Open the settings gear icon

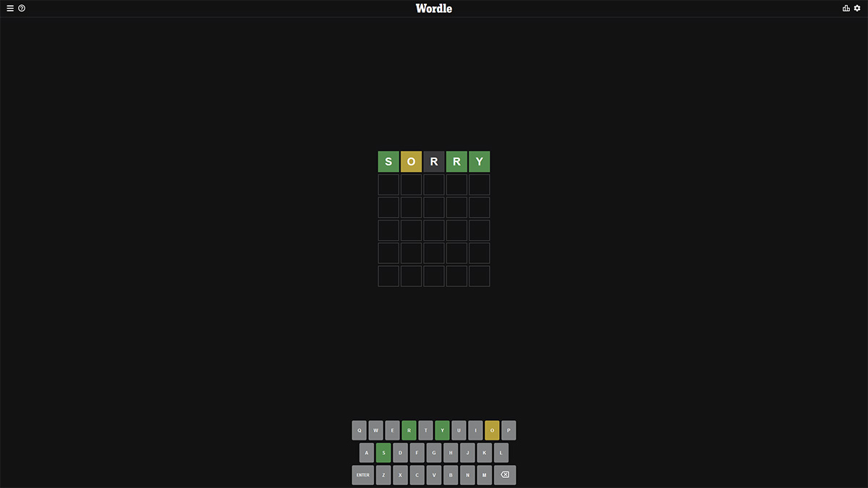point(857,9)
